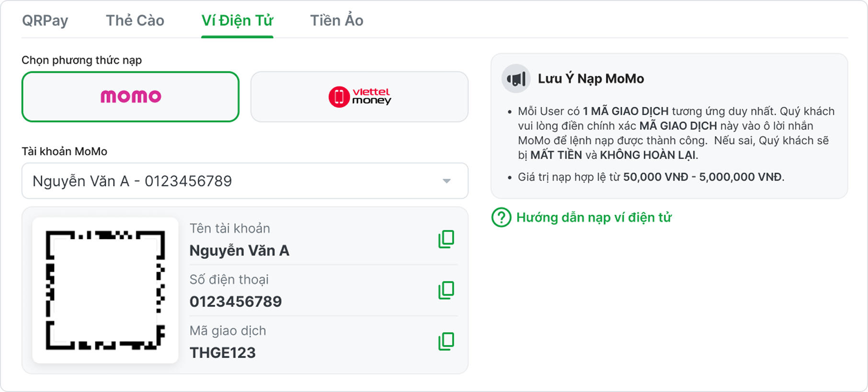
Task: Copy the account name Nguyễn Văn A
Action: click(x=446, y=239)
